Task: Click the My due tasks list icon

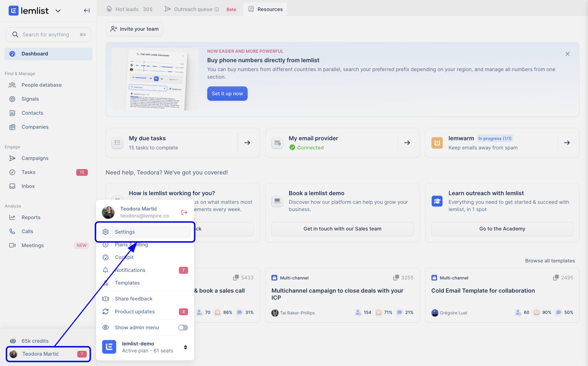Action: 117,143
